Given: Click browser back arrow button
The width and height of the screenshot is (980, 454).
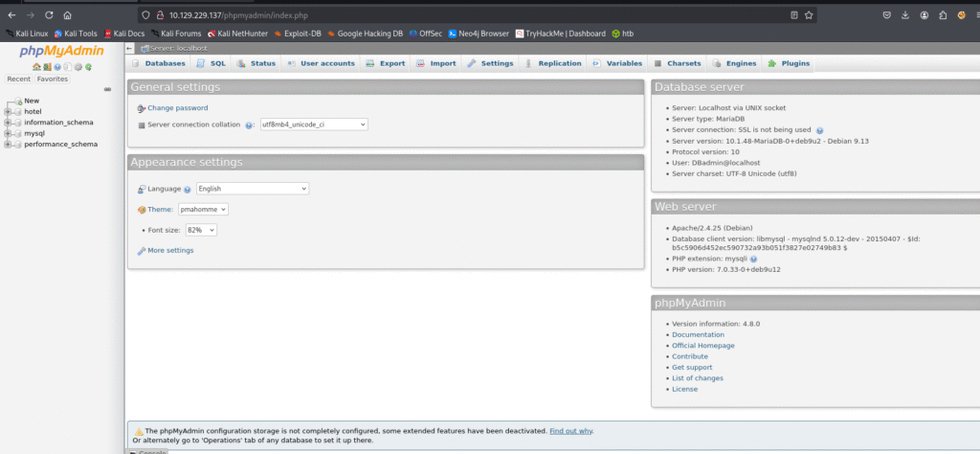Looking at the screenshot, I should (11, 15).
